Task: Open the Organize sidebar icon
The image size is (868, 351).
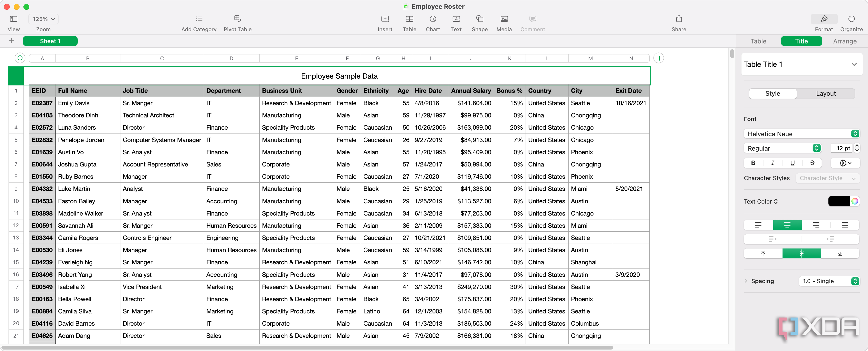Action: [x=851, y=19]
